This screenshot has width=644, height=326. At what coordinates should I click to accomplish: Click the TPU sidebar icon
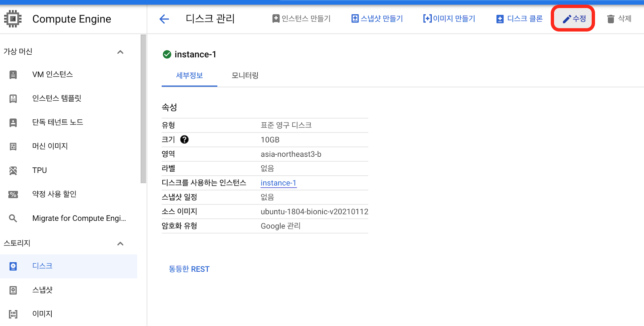pyautogui.click(x=13, y=170)
